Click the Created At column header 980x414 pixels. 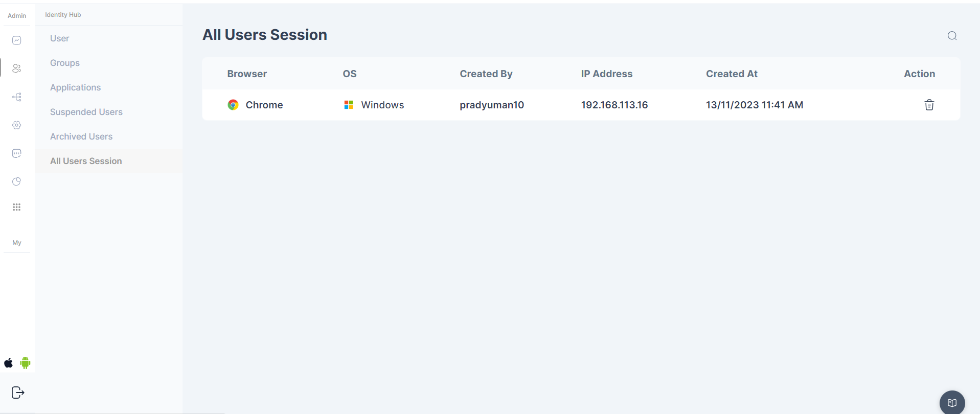[732, 74]
